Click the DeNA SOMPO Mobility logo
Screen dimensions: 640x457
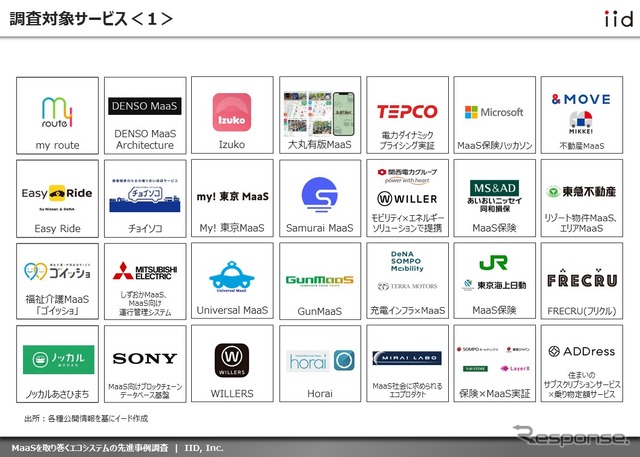tap(407, 261)
